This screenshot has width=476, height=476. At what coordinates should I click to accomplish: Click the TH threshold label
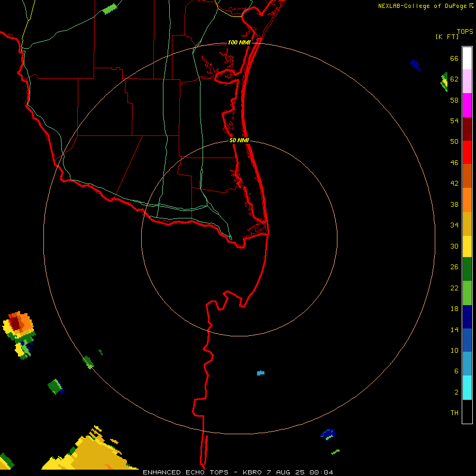pyautogui.click(x=454, y=413)
